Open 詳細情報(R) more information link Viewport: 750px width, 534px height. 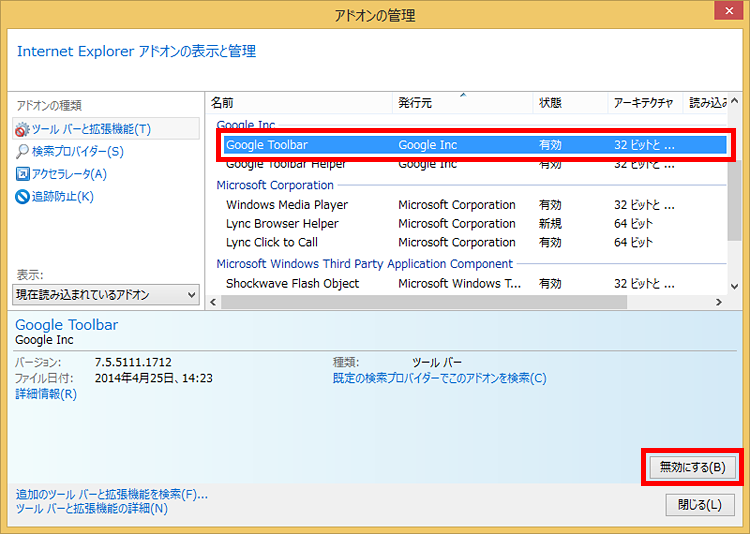[x=46, y=394]
